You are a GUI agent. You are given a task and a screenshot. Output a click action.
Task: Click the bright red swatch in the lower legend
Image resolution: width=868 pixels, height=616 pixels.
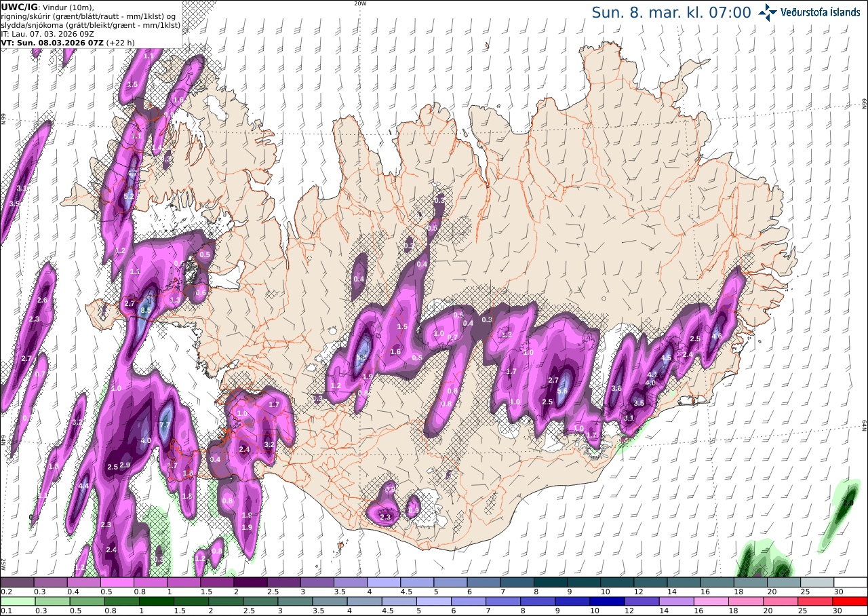pyautogui.click(x=850, y=601)
